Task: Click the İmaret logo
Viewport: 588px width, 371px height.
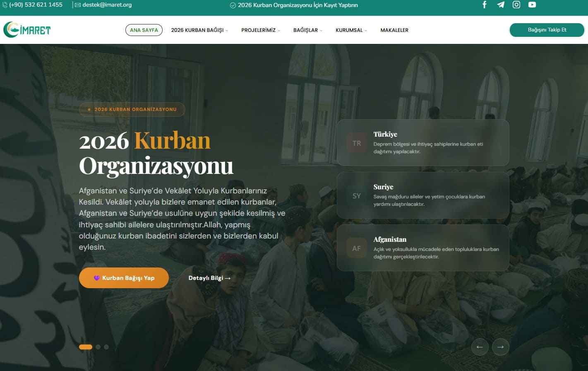Action: [x=27, y=30]
